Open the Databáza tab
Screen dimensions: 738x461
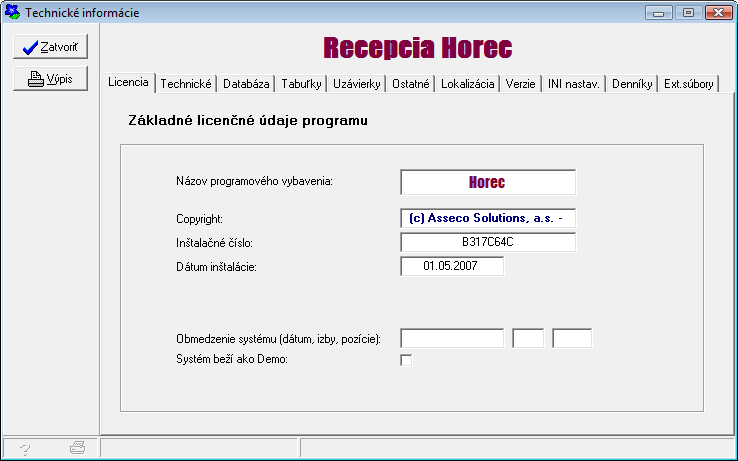(x=246, y=85)
